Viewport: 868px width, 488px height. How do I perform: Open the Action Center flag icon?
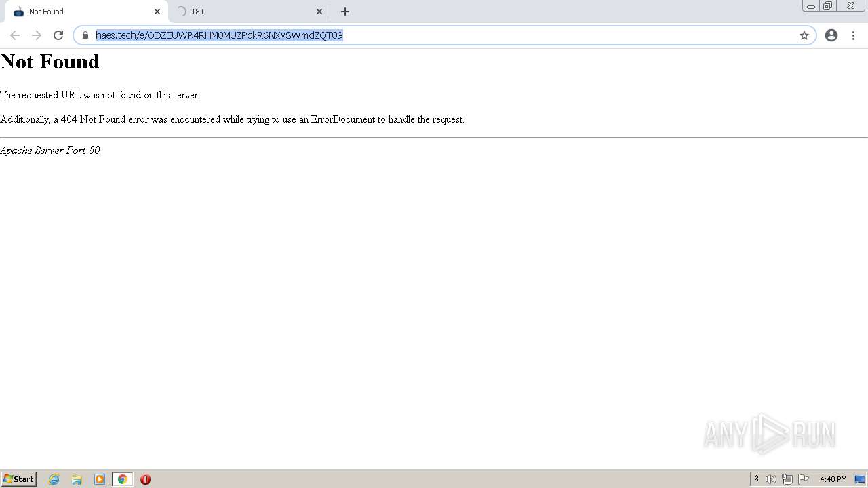pyautogui.click(x=804, y=479)
